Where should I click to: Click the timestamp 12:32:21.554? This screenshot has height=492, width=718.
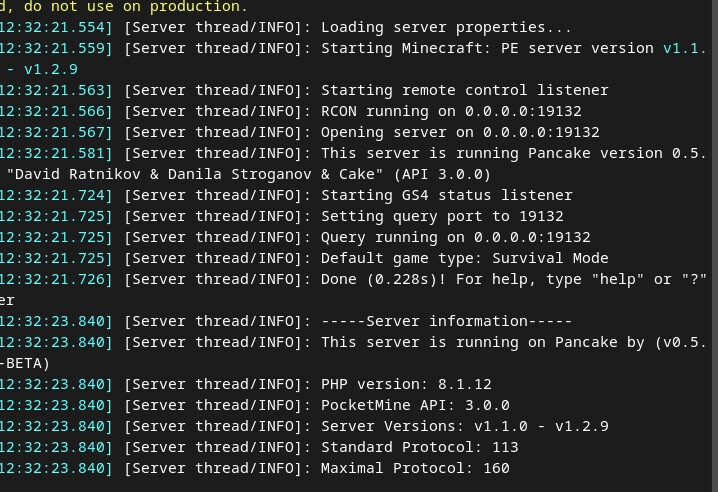pos(53,27)
